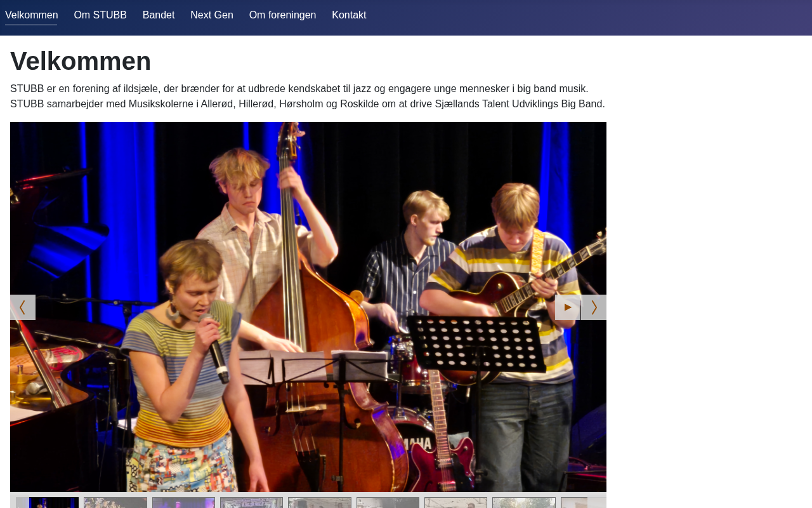Select the fourth thumbnail with a banner
This screenshot has width=812, height=508.
pyautogui.click(x=252, y=503)
